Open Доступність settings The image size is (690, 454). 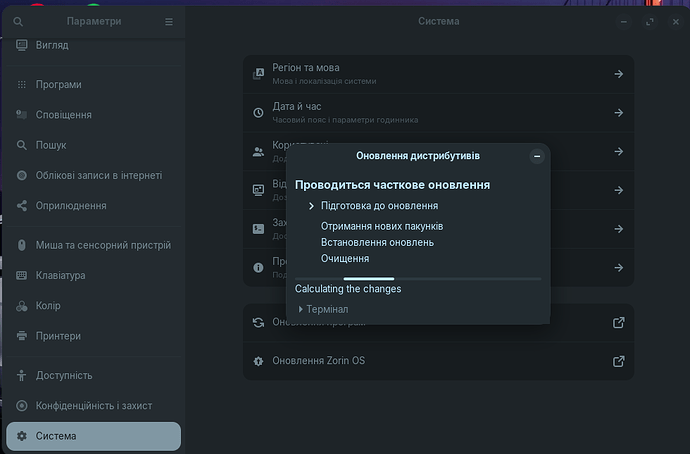point(64,375)
